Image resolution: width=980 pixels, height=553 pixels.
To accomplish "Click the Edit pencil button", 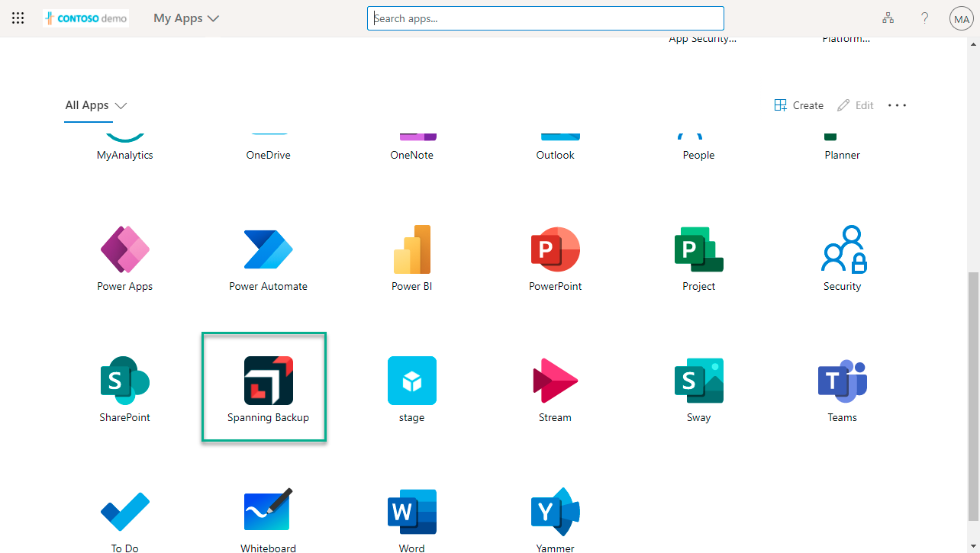I will 856,105.
